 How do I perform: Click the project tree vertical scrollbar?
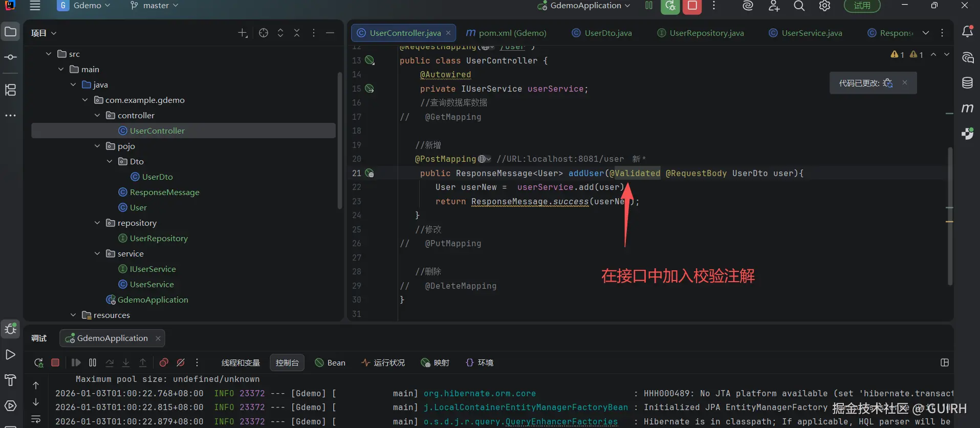point(339,141)
